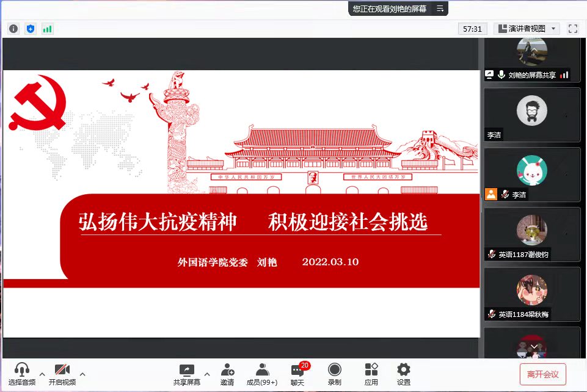Open the screen-viewing options menu icon
Image resolution: width=587 pixels, height=392 pixels.
coord(439,9)
